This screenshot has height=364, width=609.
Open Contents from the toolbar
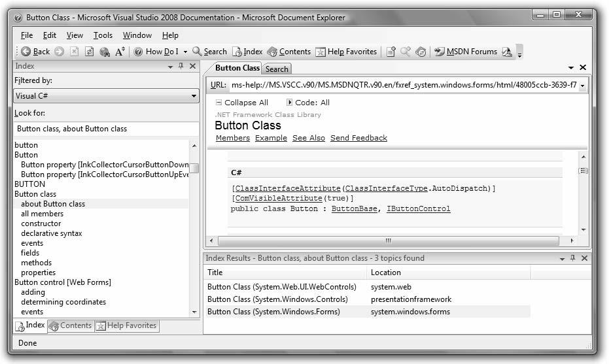point(289,52)
